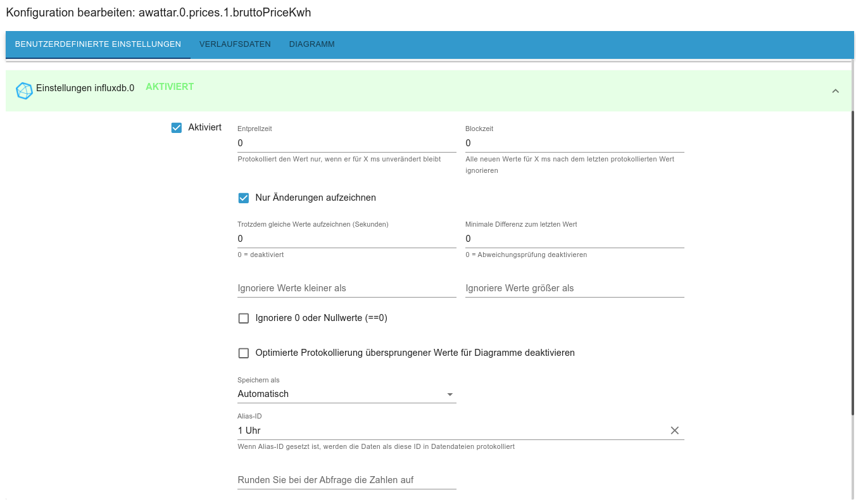Click the green AKTIVIERT status label
Image resolution: width=856 pixels, height=504 pixels.
pos(170,87)
